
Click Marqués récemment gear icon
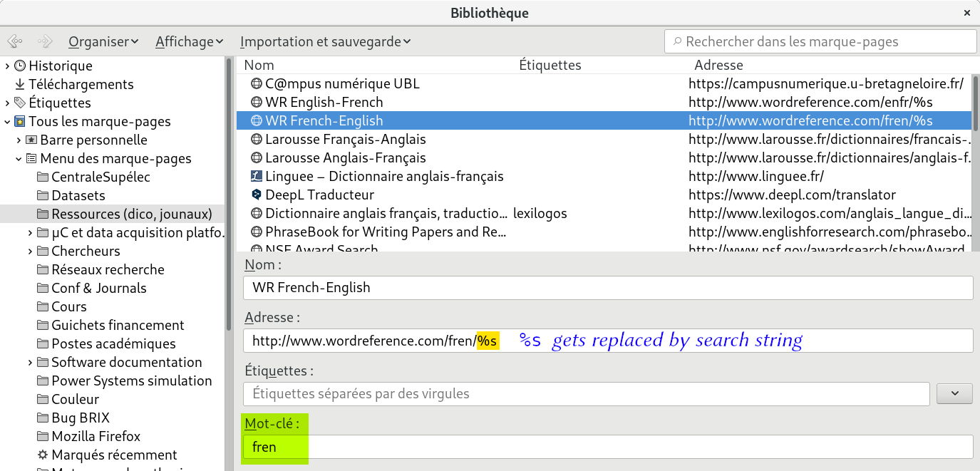coord(43,455)
